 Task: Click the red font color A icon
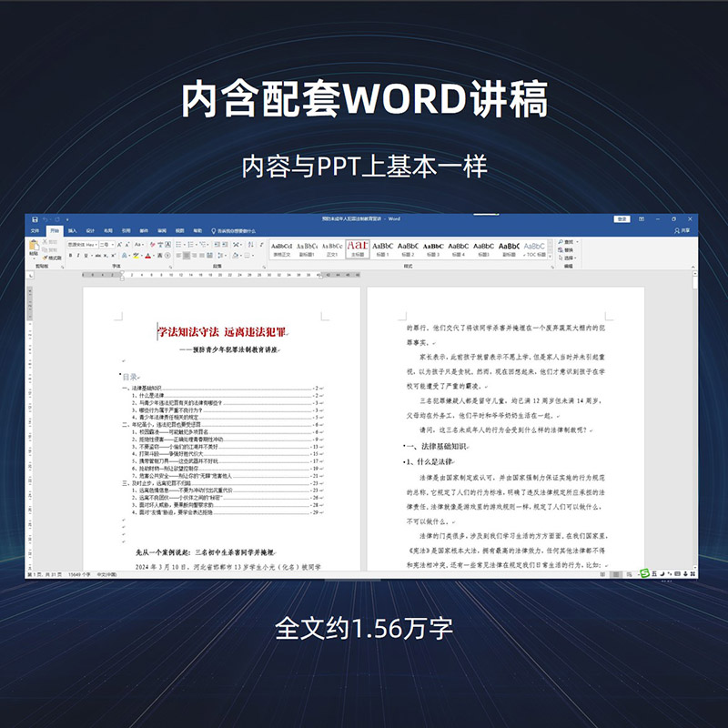click(147, 256)
